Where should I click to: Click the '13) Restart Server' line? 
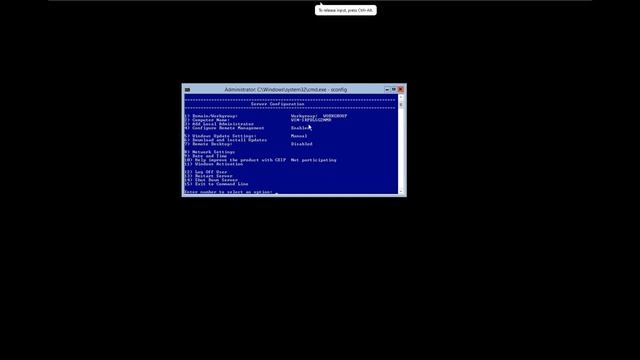(x=208, y=176)
